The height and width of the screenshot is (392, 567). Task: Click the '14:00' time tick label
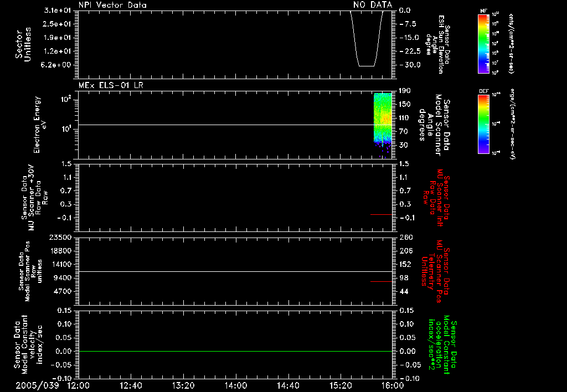click(236, 385)
